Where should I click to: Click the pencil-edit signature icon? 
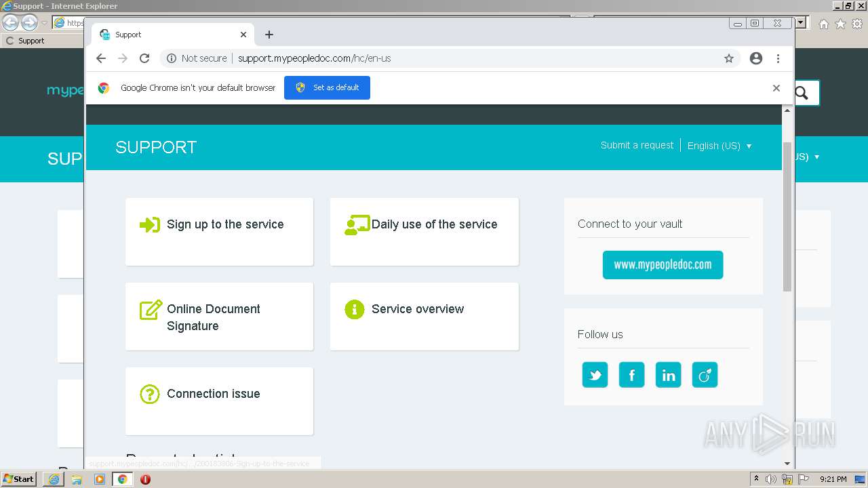[x=151, y=310]
